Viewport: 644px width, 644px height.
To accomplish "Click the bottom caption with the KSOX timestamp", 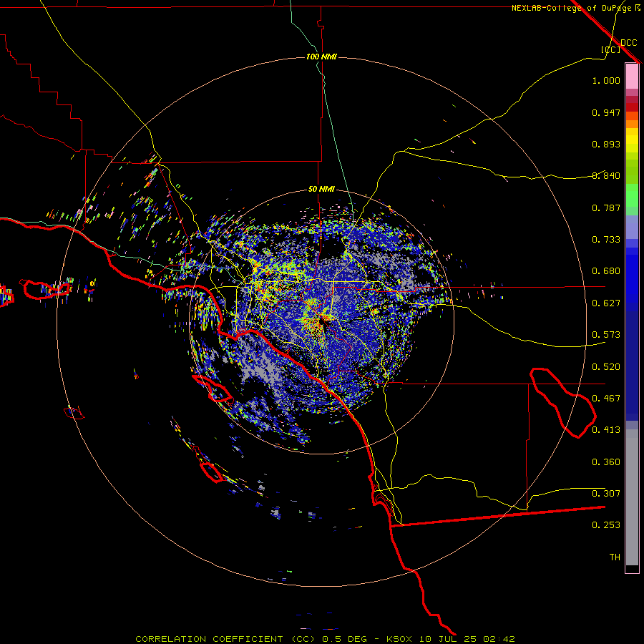I will (325, 639).
